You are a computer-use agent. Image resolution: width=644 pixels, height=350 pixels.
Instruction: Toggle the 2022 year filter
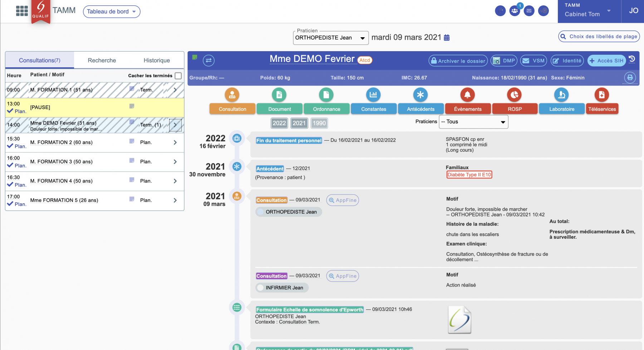point(279,123)
